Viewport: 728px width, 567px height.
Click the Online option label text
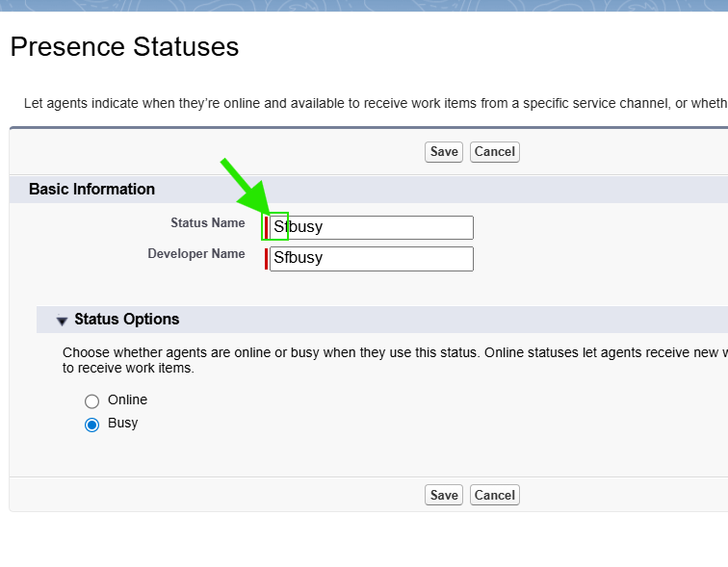tap(127, 399)
